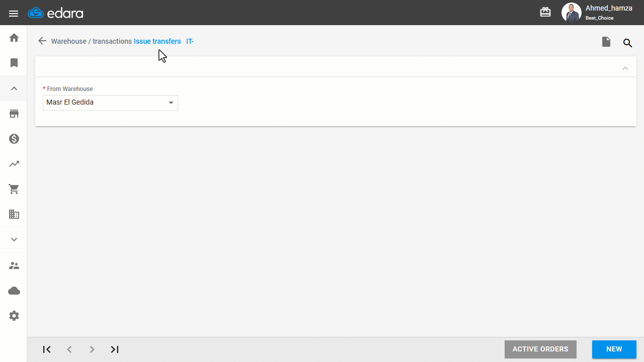Click the Warehouse / transactions breadcrumb text

pyautogui.click(x=92, y=41)
